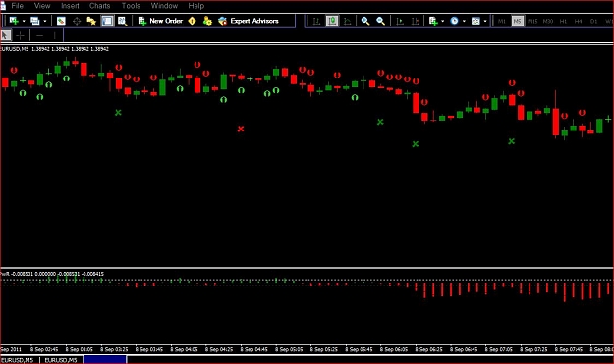Open the Window menu
The width and height of the screenshot is (614, 364).
(x=164, y=6)
